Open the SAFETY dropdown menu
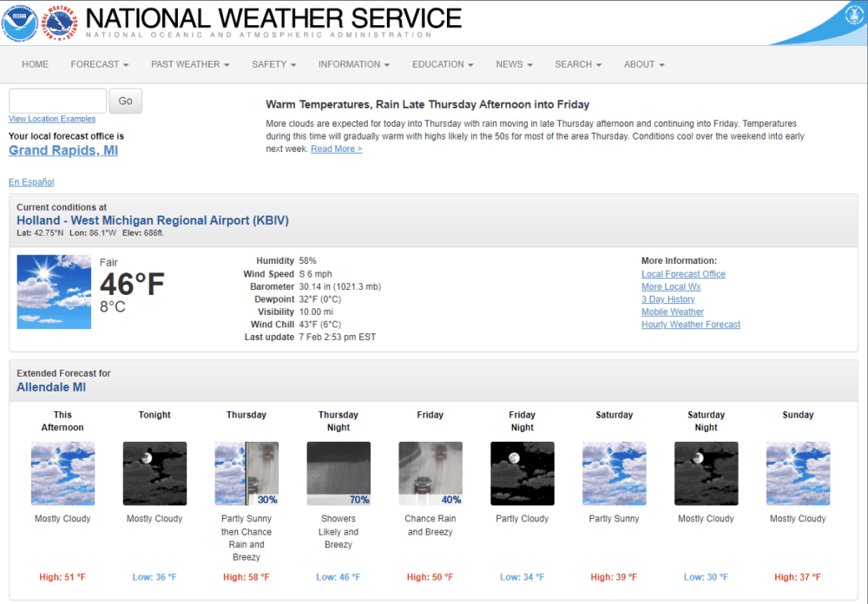 (274, 64)
